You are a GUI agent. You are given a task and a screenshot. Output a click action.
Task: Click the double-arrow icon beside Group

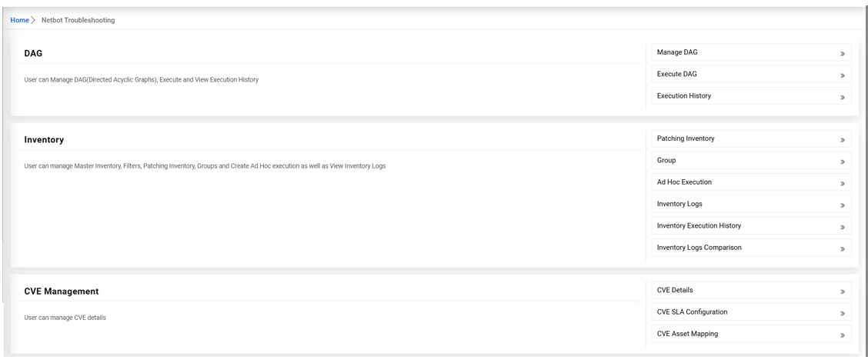click(843, 162)
